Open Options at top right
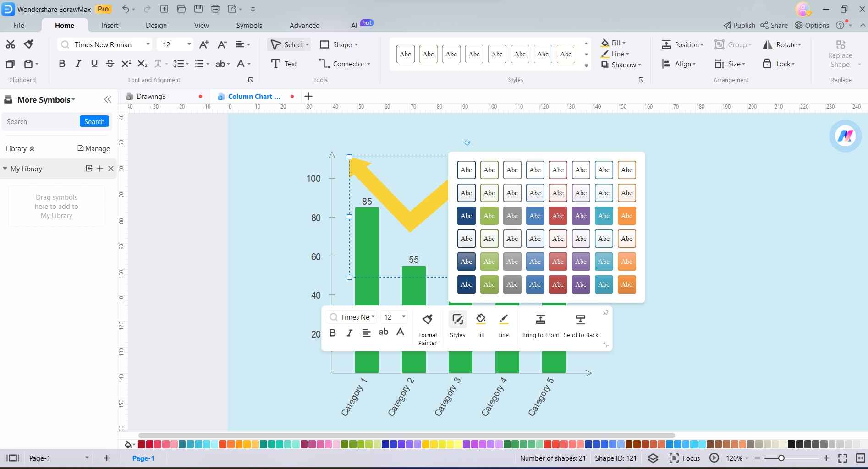Screen dimensions: 868x469 pos(812,25)
